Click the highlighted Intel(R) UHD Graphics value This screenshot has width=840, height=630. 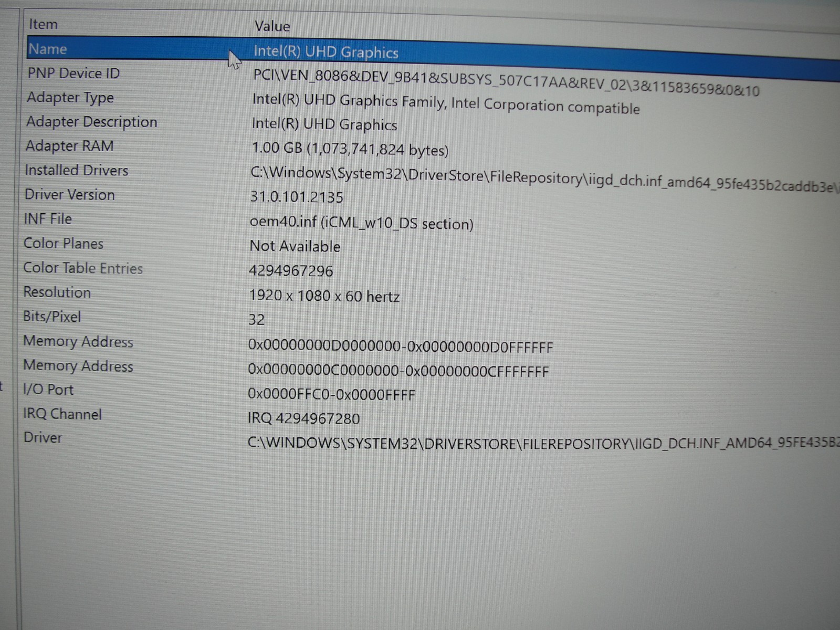pos(326,51)
